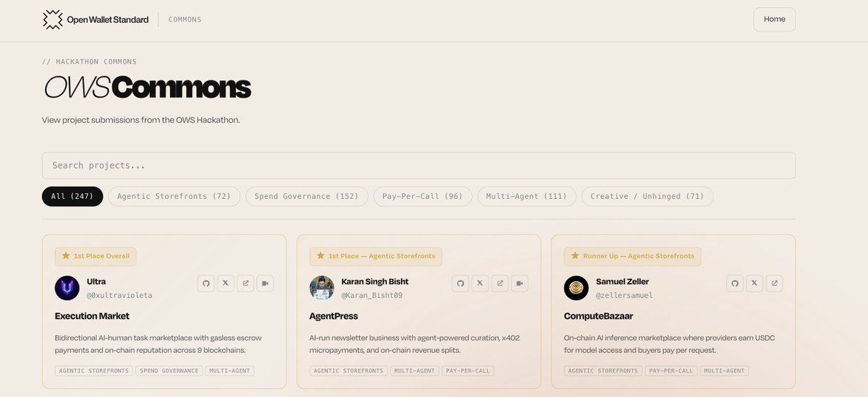Screen dimensions: 868x397
Task: Open video icon on Execution Market card
Action: tap(265, 283)
